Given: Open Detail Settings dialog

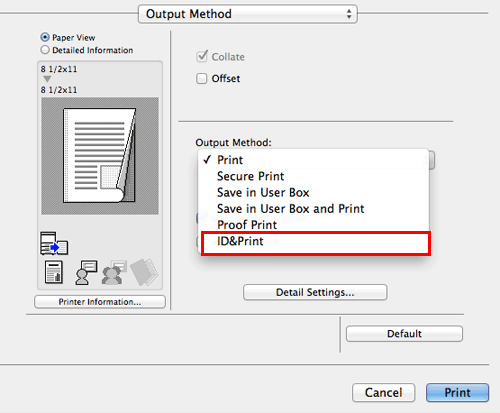Looking at the screenshot, I should (x=315, y=292).
